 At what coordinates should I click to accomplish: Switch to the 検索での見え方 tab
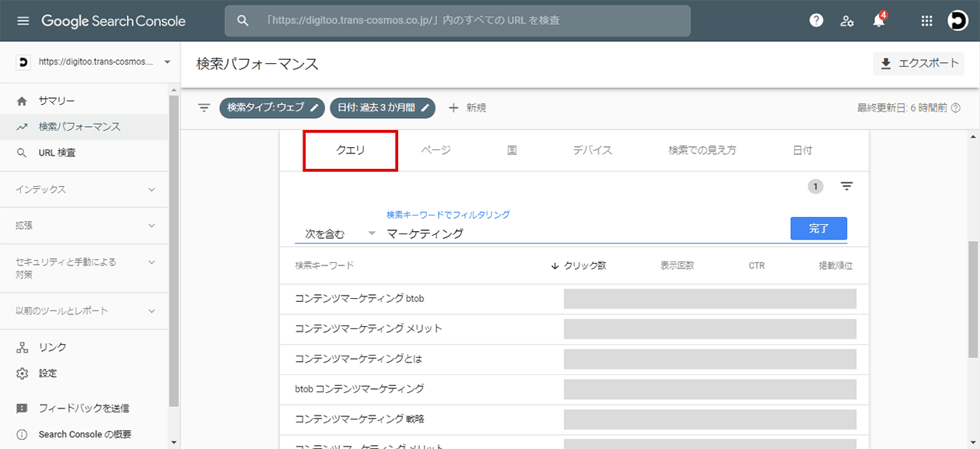coord(702,150)
